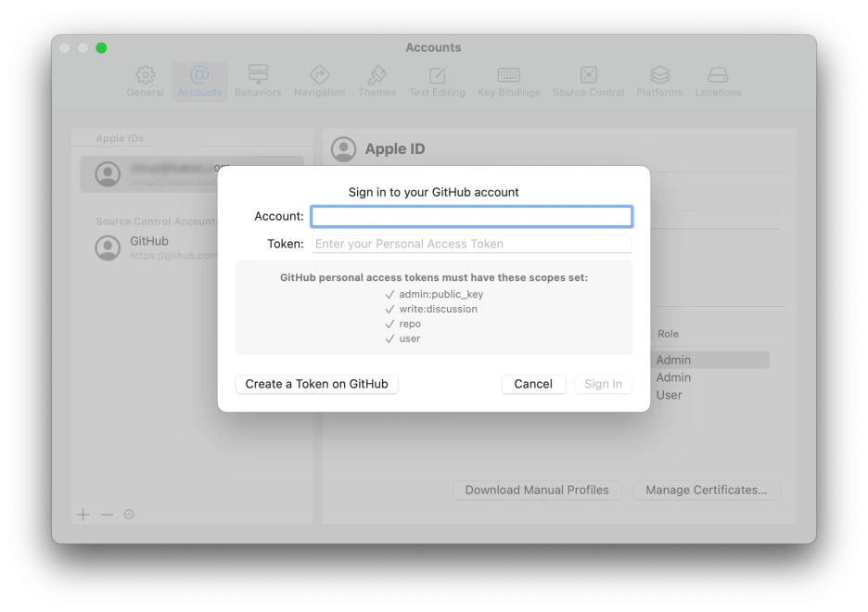
Task: Add a new account with plus icon
Action: pos(83,515)
